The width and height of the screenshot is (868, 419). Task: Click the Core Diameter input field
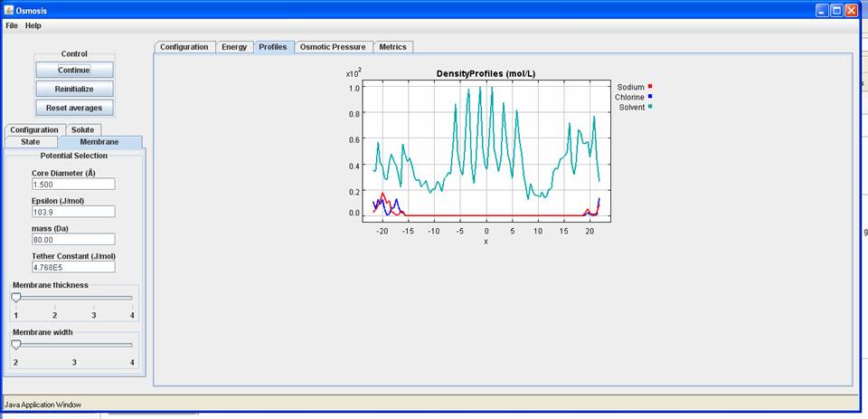pos(72,184)
